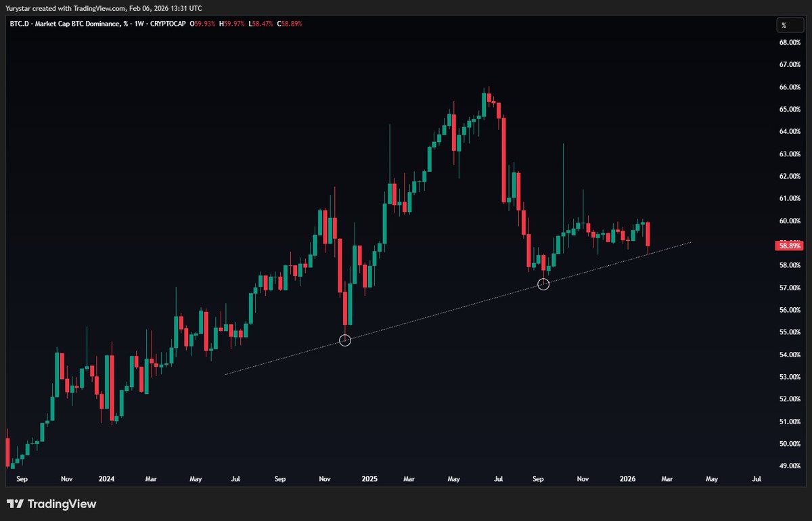Click the close value C58.89% in header
Screen dimensions: 812x521
point(289,24)
